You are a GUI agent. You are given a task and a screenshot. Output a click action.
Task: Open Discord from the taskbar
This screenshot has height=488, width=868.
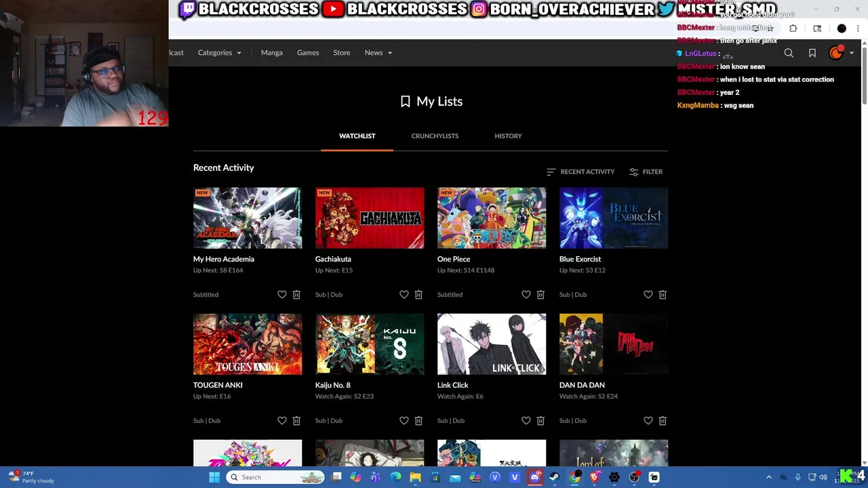tap(534, 477)
